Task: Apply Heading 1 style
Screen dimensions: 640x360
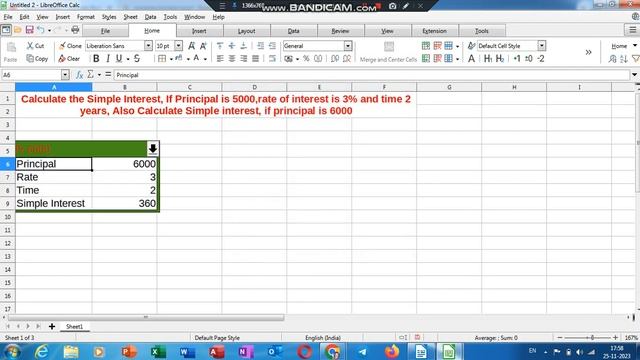Action: click(x=488, y=59)
